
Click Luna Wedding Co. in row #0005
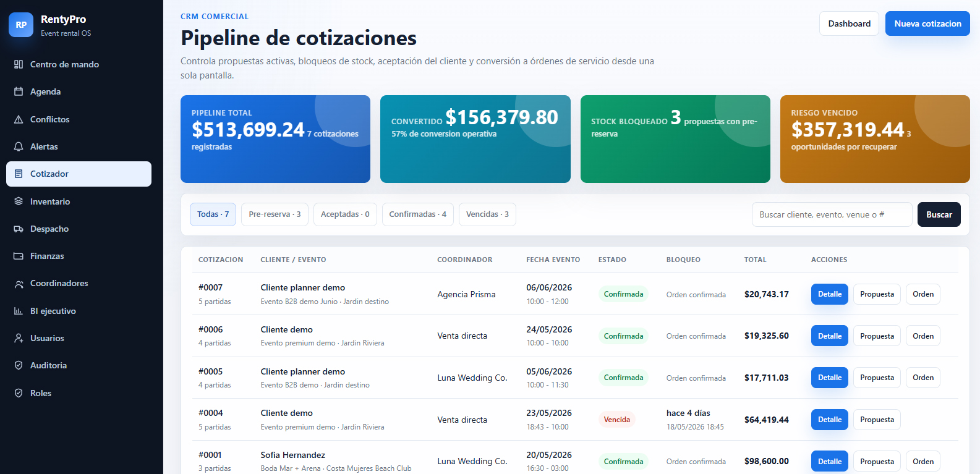[x=472, y=378]
